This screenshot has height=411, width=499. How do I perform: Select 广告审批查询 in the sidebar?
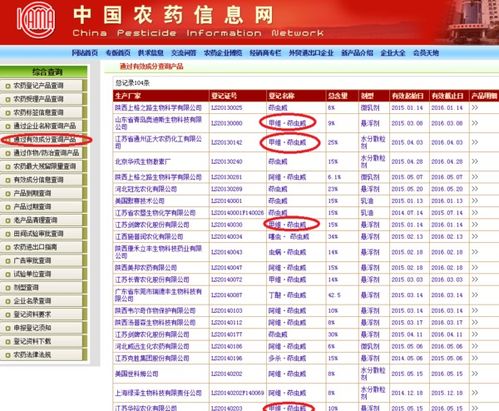tap(32, 260)
